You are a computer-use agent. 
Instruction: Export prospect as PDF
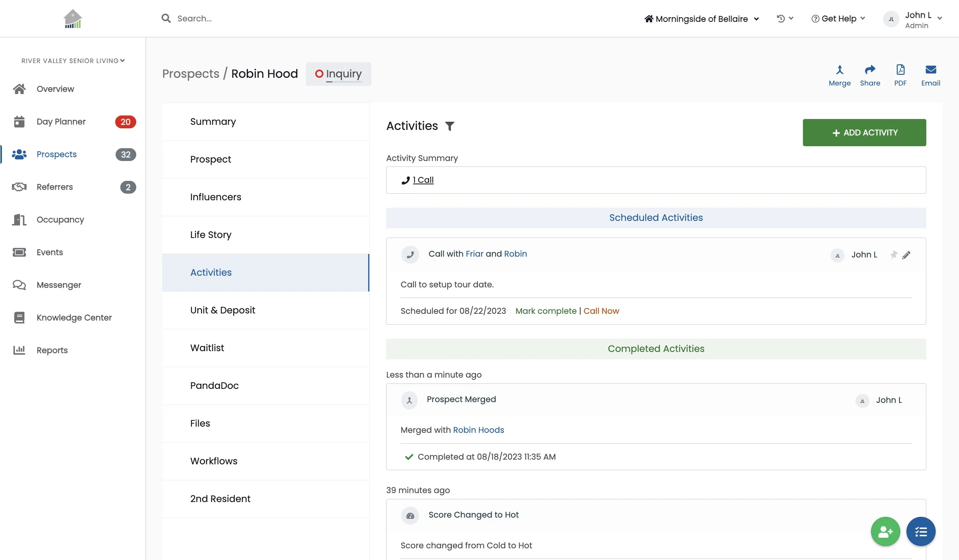point(900,70)
